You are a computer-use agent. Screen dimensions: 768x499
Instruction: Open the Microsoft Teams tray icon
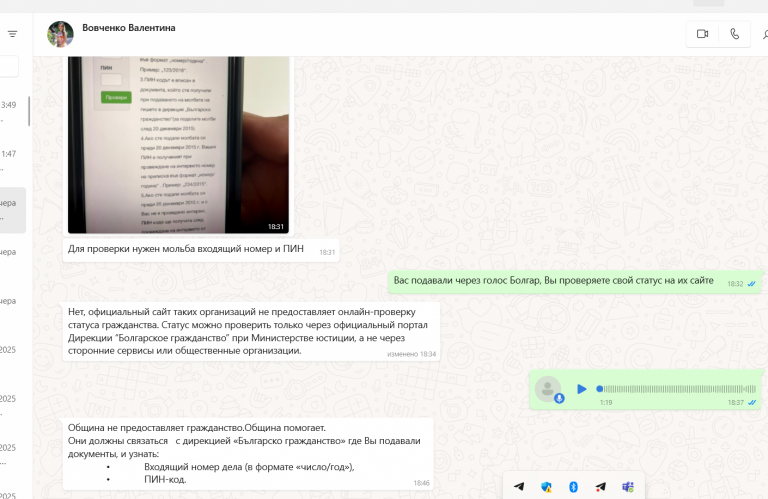pos(628,487)
